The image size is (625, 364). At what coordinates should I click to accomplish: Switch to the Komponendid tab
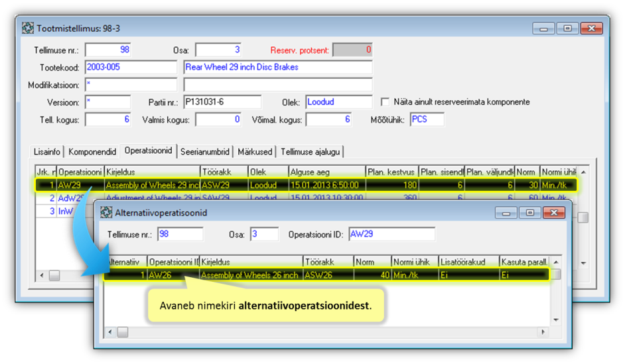coord(92,152)
